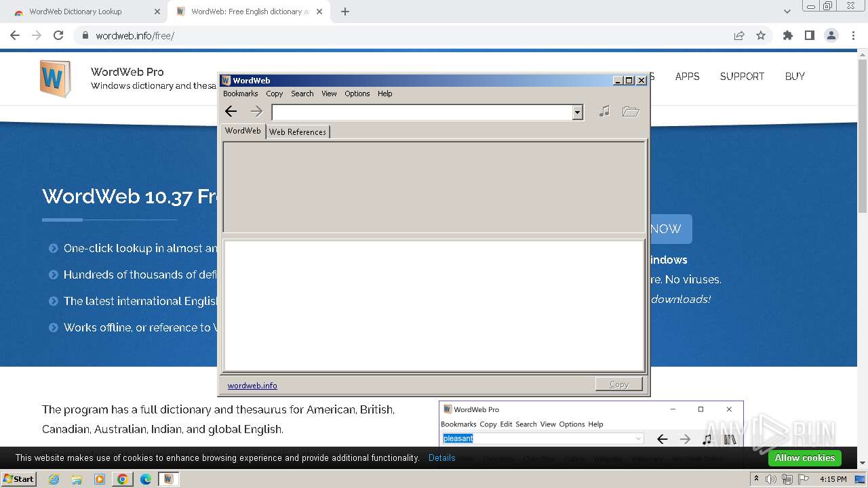Viewport: 868px width, 488px height.
Task: Open the SUPPORT navigation link
Action: 742,77
